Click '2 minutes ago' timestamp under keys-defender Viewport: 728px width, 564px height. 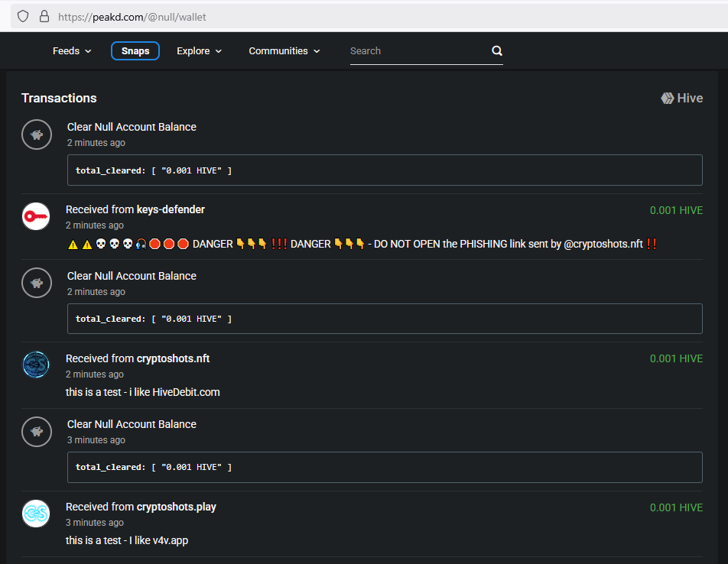(x=94, y=225)
